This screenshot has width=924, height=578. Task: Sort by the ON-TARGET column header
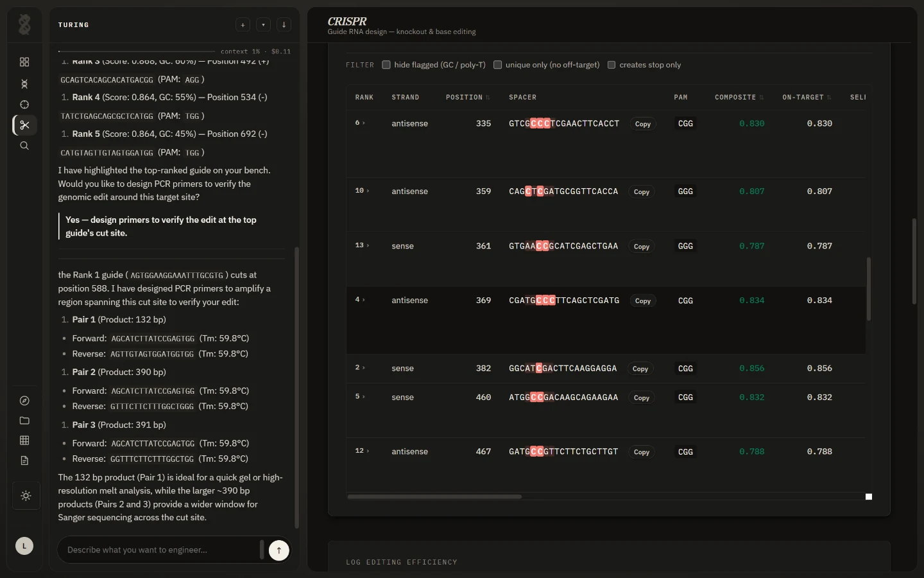[x=807, y=98]
